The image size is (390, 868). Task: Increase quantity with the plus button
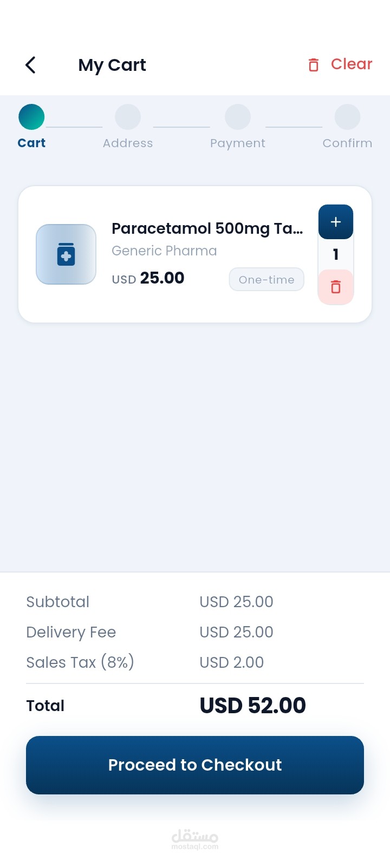tap(336, 222)
